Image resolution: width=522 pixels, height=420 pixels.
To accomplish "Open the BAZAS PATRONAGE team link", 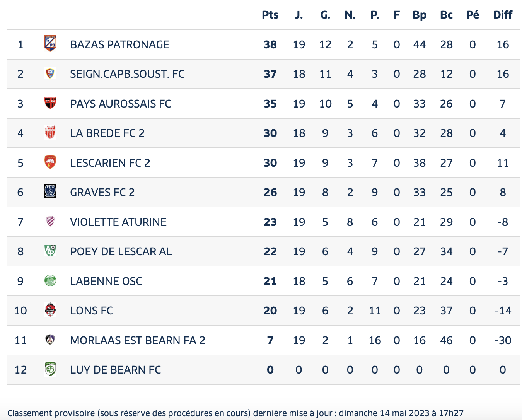I will tap(119, 44).
